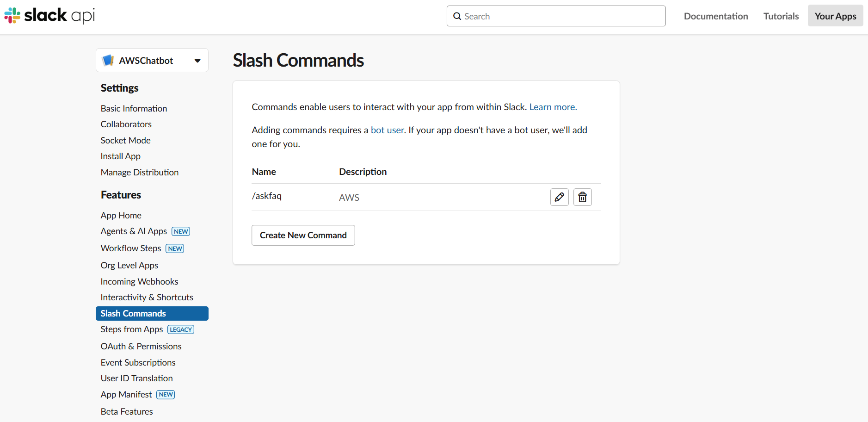868x422 pixels.
Task: Click the NEW badge beside Workflow Steps
Action: click(175, 248)
